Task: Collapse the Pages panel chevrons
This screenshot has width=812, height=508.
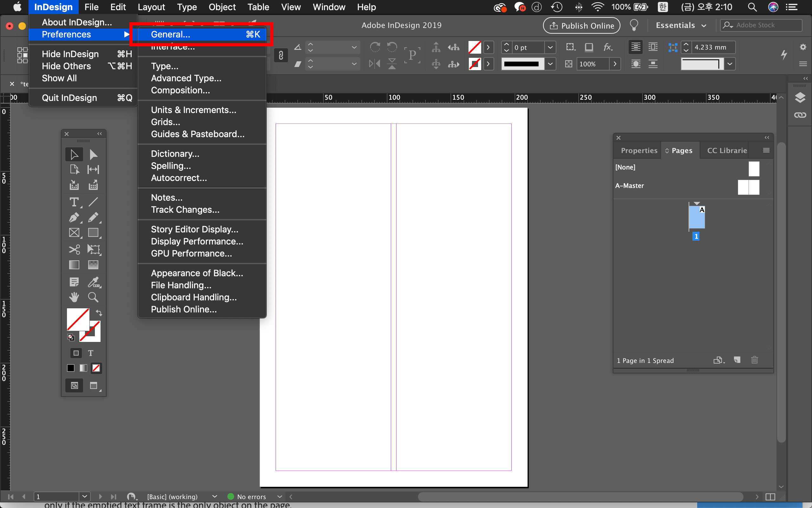Action: coord(767,137)
